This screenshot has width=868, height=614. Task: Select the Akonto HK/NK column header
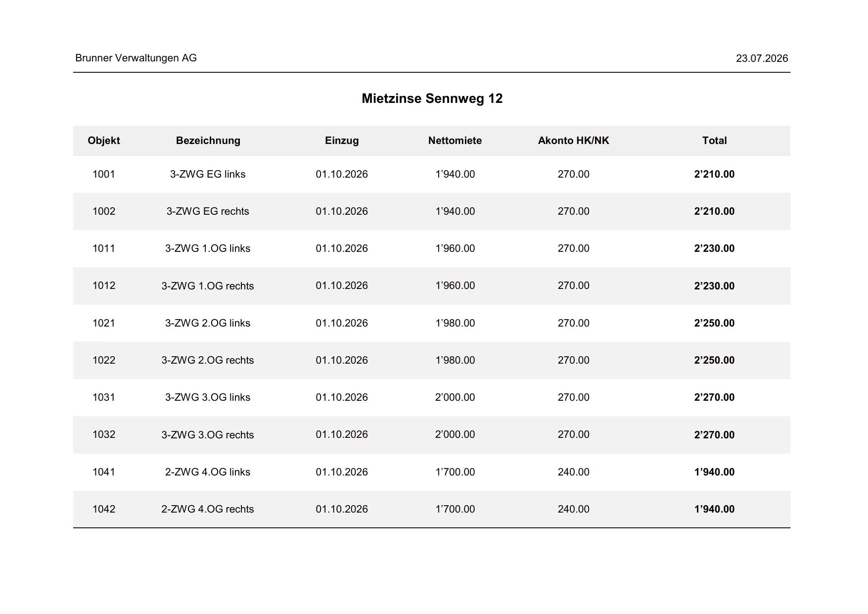574,141
